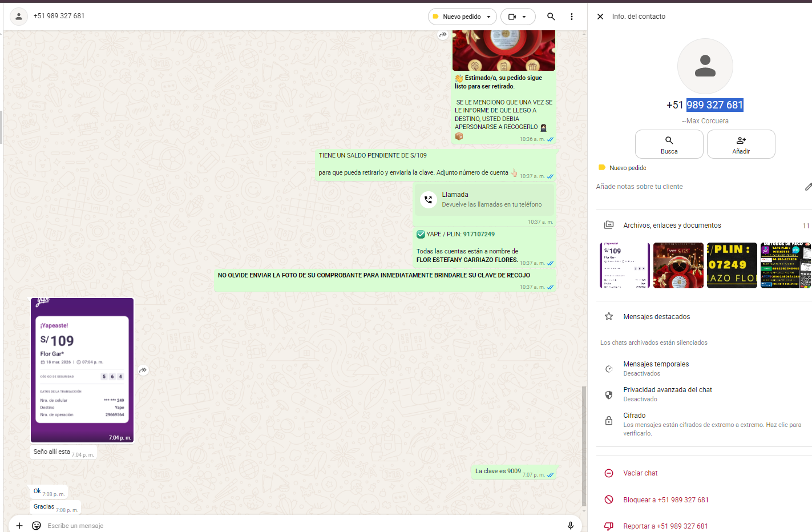Forward the Yape receipt image
Image resolution: width=812 pixels, height=532 pixels.
(x=143, y=370)
